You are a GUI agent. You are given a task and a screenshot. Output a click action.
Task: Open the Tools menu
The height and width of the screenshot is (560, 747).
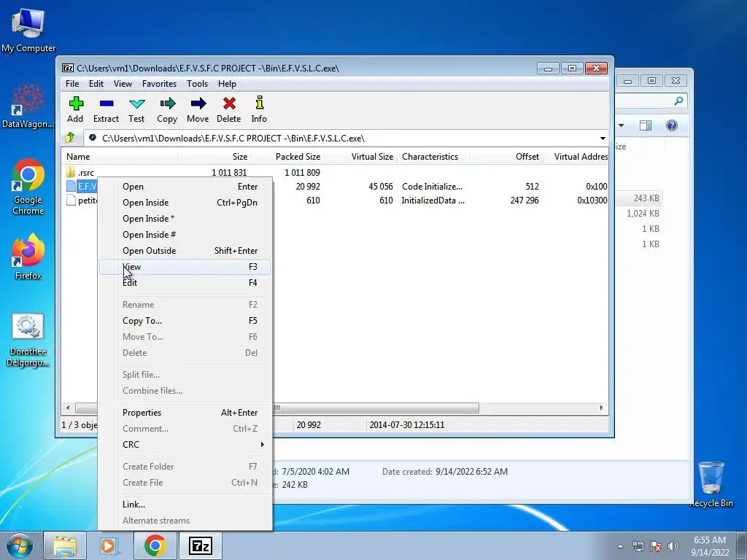(197, 83)
